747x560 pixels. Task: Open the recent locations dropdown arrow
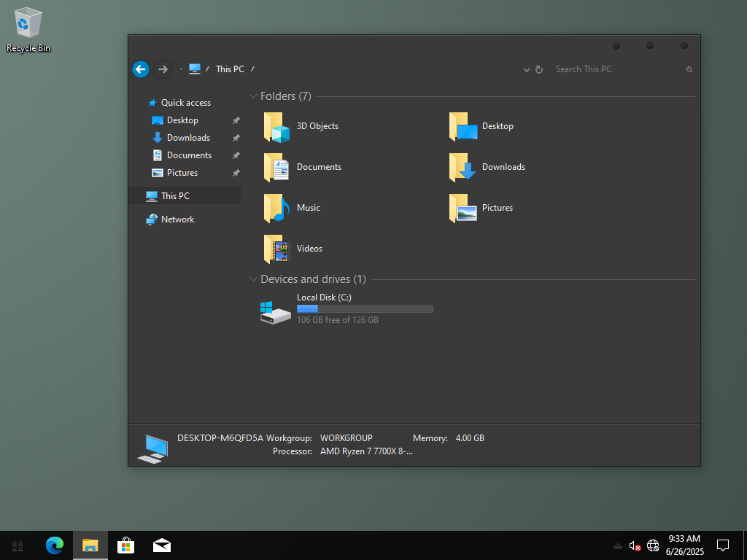[x=181, y=69]
